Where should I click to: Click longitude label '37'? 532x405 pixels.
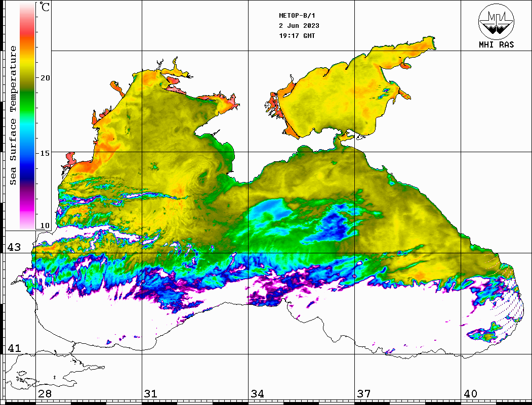pos(364,393)
